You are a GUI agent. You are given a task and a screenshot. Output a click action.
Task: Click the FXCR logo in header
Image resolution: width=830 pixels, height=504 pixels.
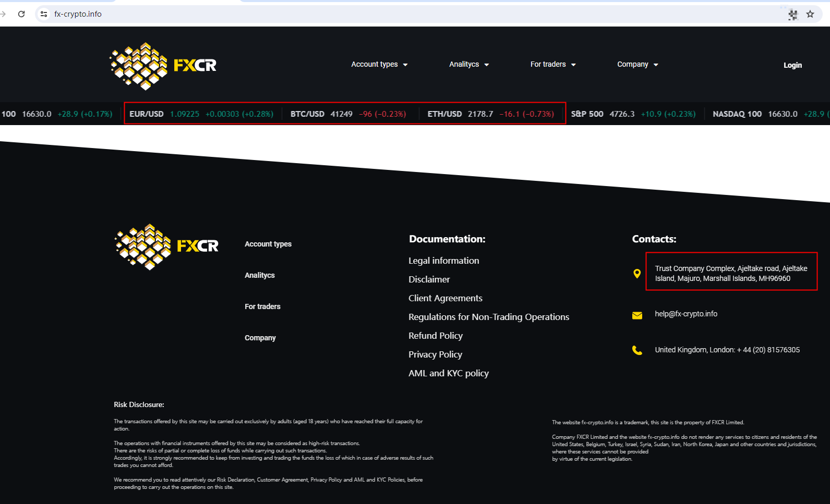click(x=163, y=66)
